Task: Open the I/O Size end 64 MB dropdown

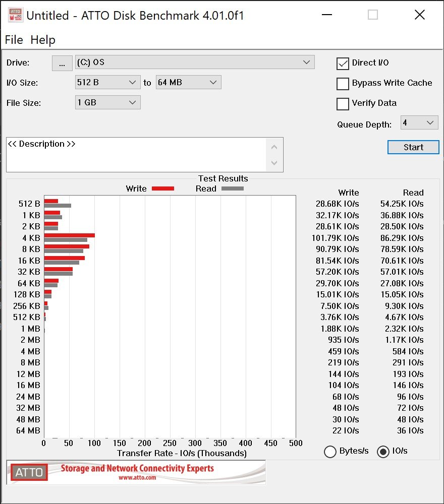Action: [x=188, y=82]
